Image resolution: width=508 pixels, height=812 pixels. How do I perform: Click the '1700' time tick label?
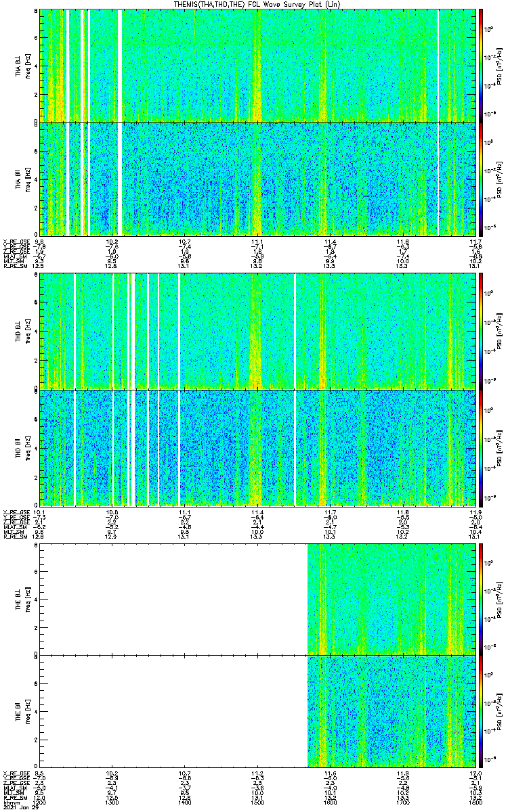point(403,802)
